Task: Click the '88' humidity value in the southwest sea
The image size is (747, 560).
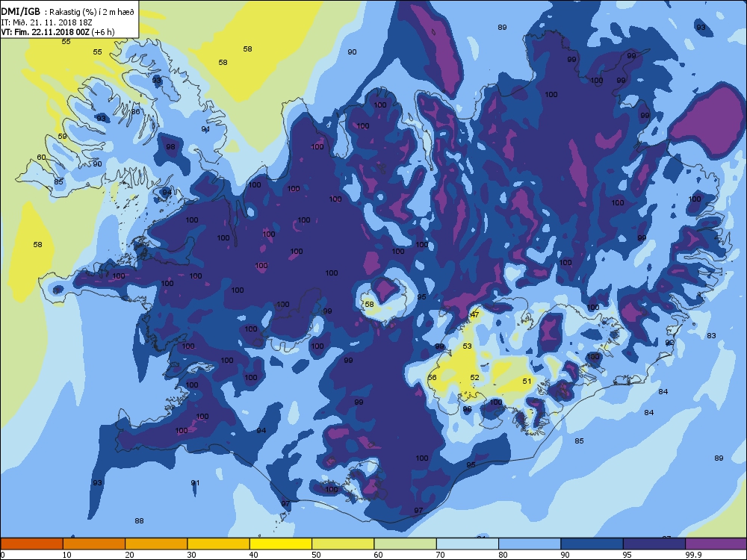Action: 139,521
